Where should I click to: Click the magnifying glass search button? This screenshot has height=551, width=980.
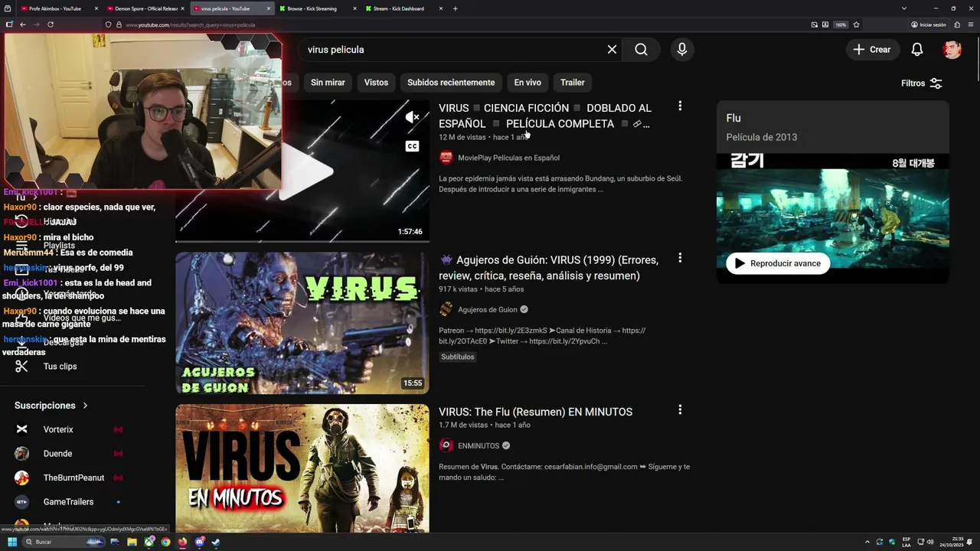[x=641, y=50]
